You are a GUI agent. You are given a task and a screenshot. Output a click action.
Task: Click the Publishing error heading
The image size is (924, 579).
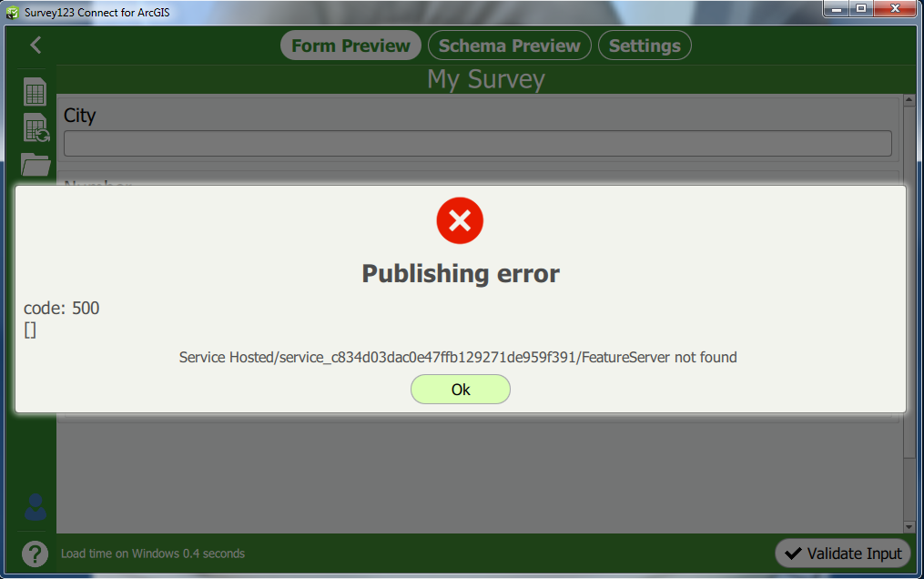click(461, 274)
